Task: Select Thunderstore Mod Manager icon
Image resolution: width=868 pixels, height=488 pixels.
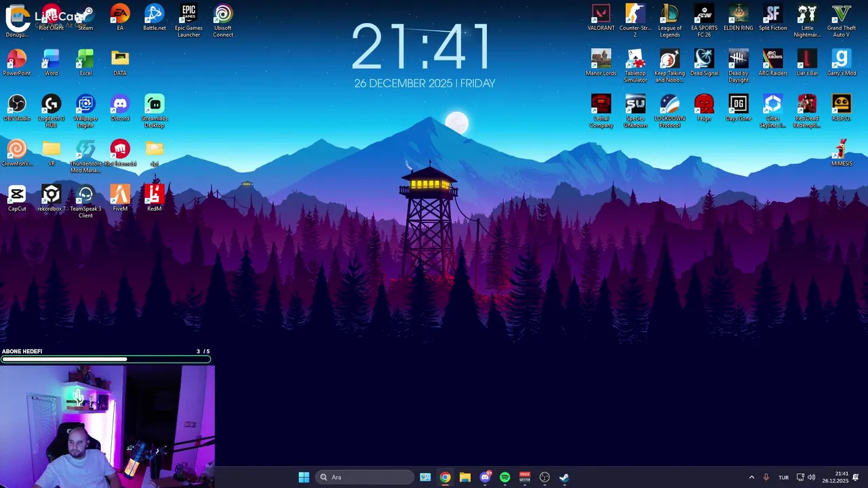Action: click(85, 157)
